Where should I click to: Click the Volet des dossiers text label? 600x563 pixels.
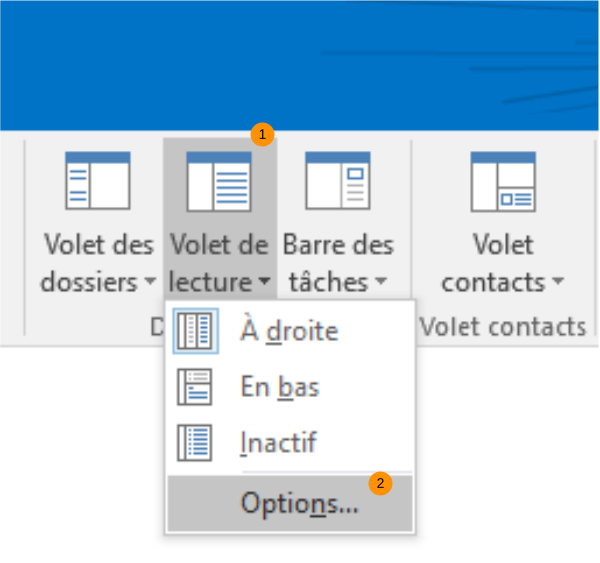point(98,263)
